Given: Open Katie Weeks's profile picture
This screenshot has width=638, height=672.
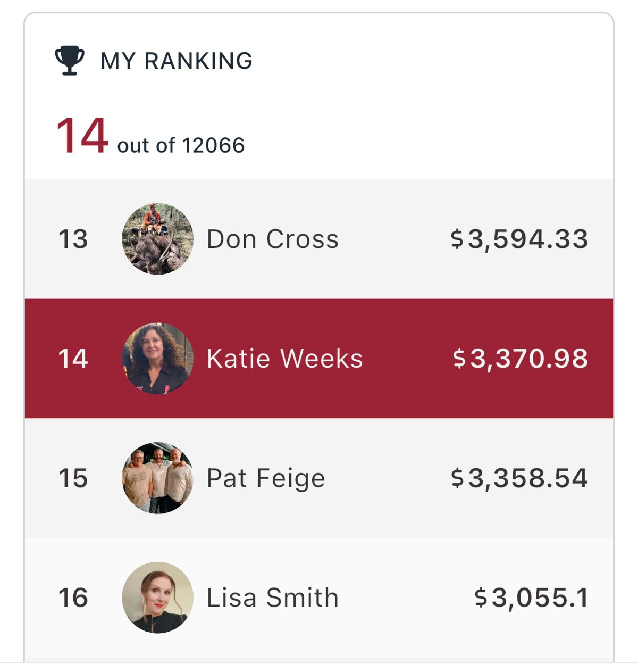Looking at the screenshot, I should click(157, 359).
